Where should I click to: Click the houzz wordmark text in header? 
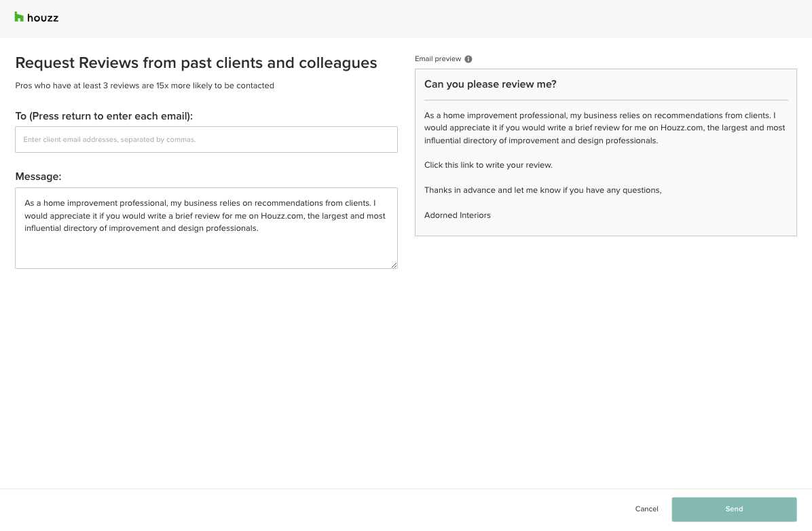click(x=43, y=18)
